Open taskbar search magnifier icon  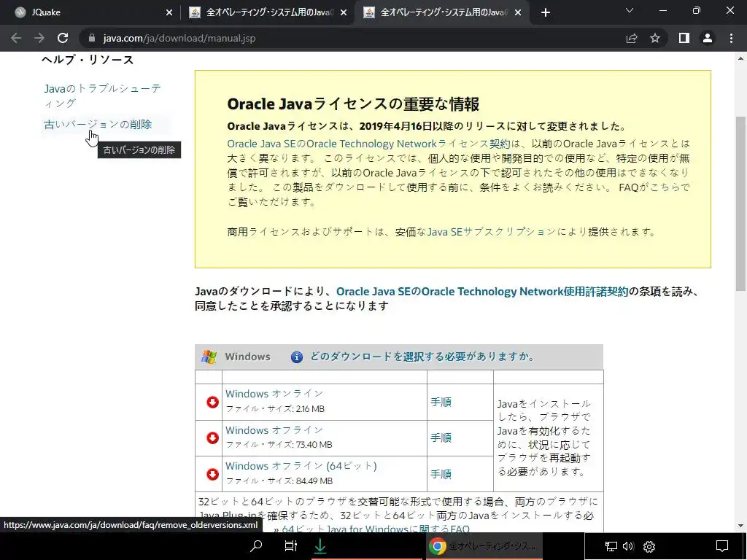point(256,545)
